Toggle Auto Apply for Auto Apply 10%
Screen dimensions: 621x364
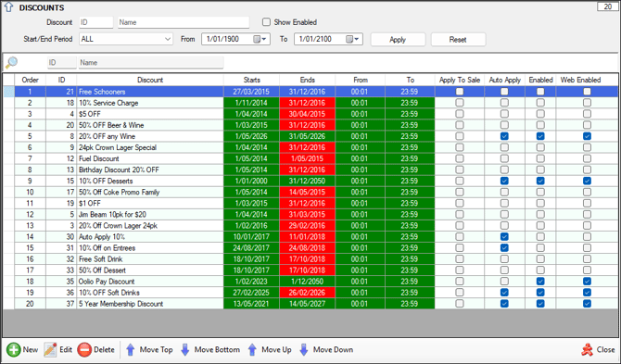point(504,236)
